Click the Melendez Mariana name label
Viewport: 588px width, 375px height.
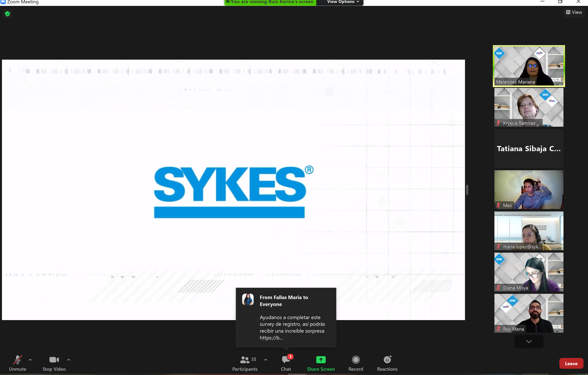point(515,82)
